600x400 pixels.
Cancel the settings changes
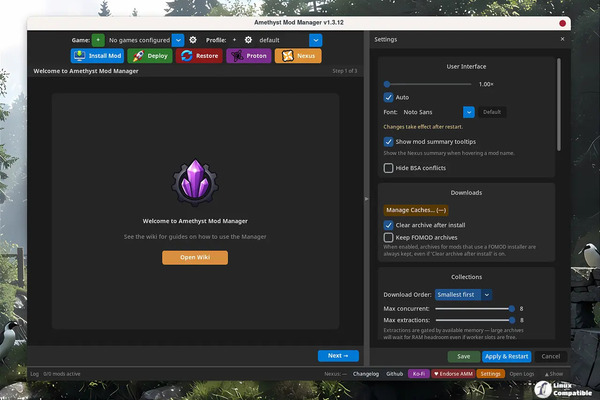pyautogui.click(x=551, y=356)
